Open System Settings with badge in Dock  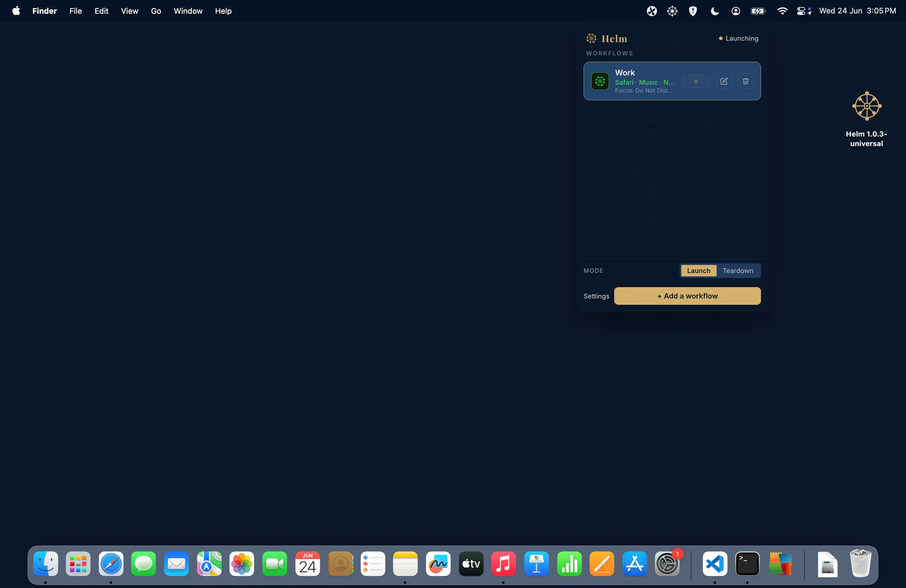click(667, 563)
